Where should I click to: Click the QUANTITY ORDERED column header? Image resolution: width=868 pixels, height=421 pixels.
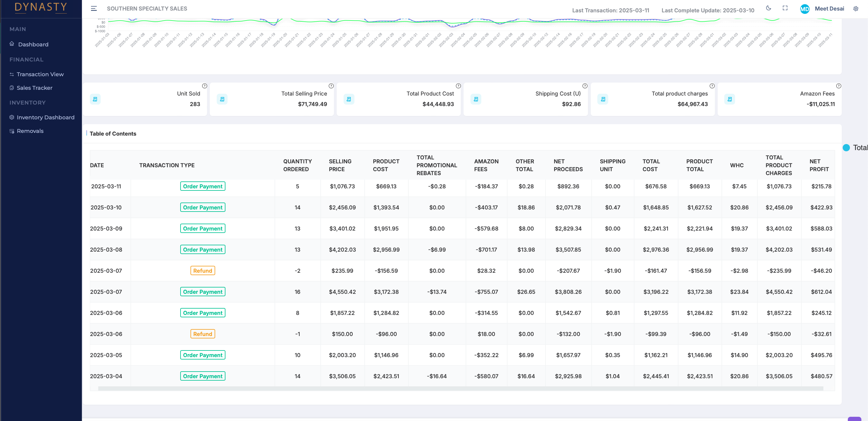click(x=297, y=165)
